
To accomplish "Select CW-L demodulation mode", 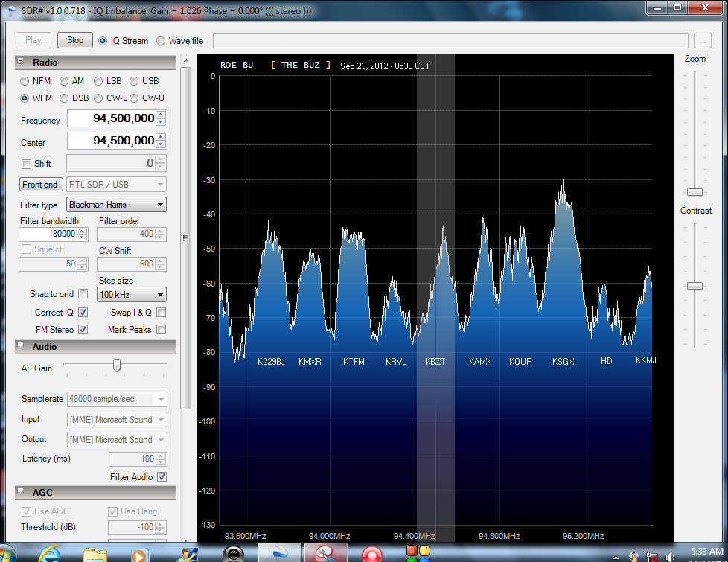I will point(98,98).
